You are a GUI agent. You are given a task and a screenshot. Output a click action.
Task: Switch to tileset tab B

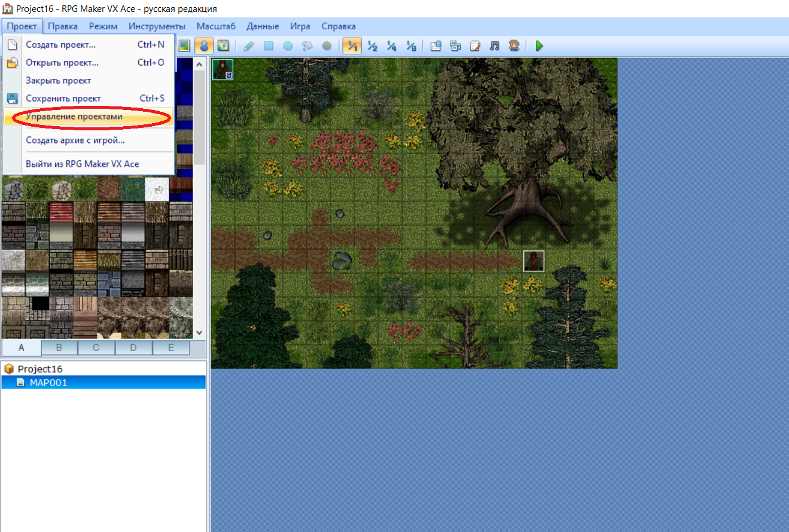pos(59,347)
